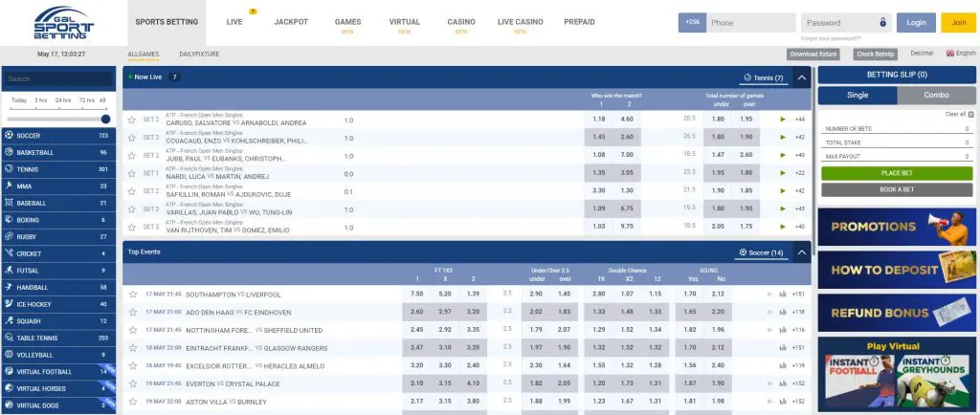Change the English language selector
The height and width of the screenshot is (415, 980).
[961, 54]
